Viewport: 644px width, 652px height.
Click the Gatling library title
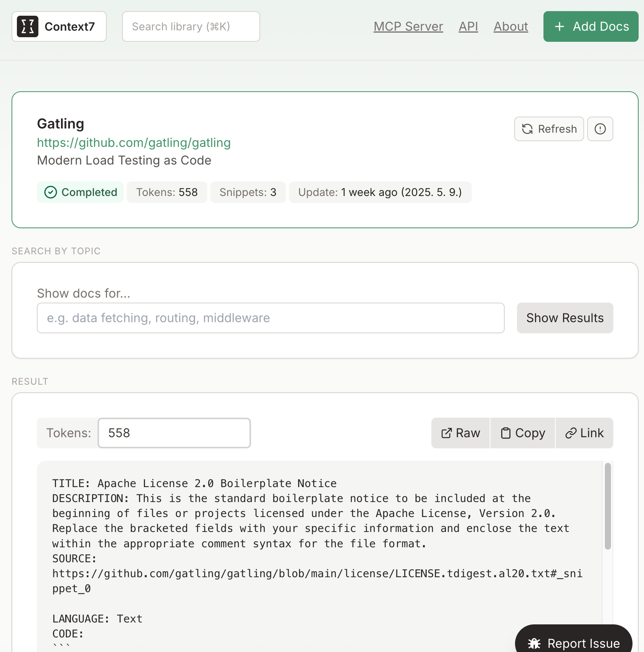pos(61,123)
